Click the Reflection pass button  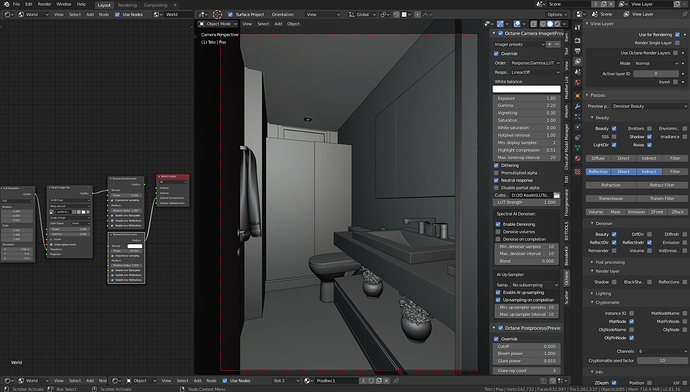[x=598, y=172]
